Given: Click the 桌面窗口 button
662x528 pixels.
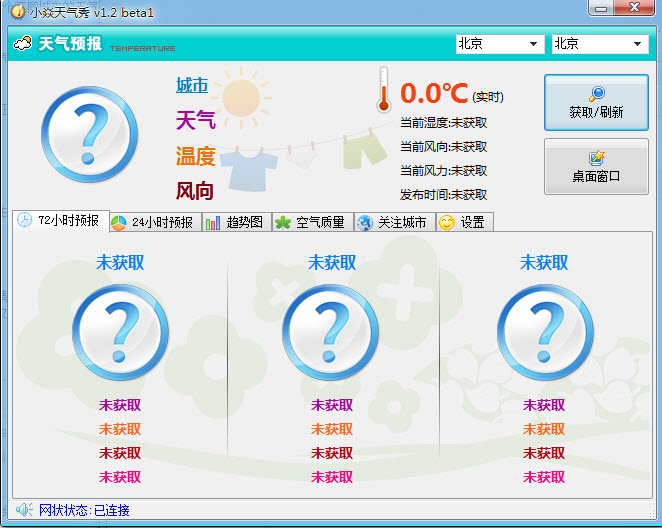Looking at the screenshot, I should click(596, 166).
